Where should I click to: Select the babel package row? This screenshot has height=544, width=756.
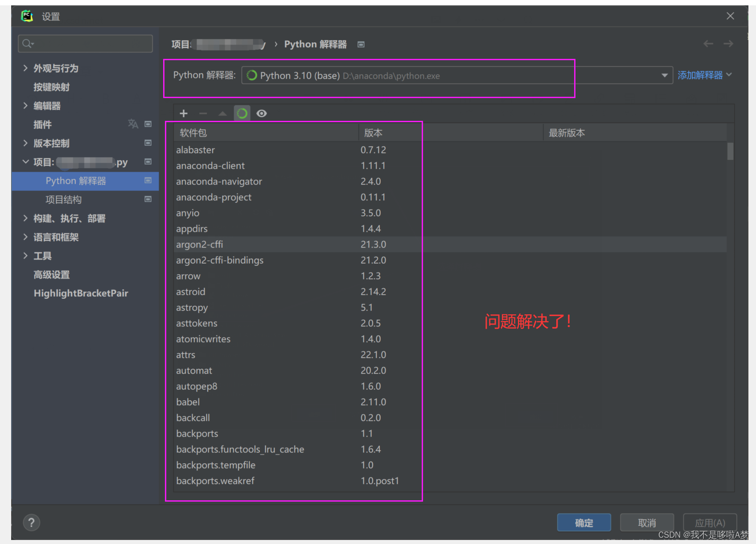point(450,402)
